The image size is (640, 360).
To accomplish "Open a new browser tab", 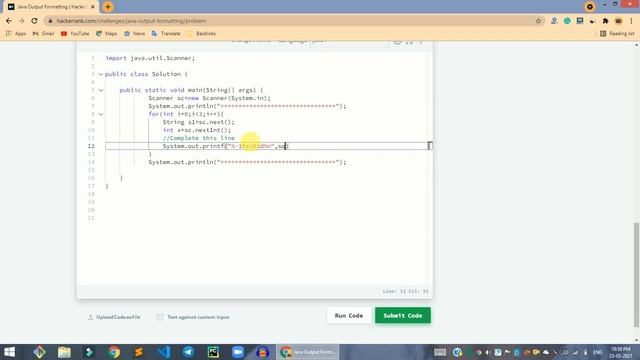I will 108,7.
